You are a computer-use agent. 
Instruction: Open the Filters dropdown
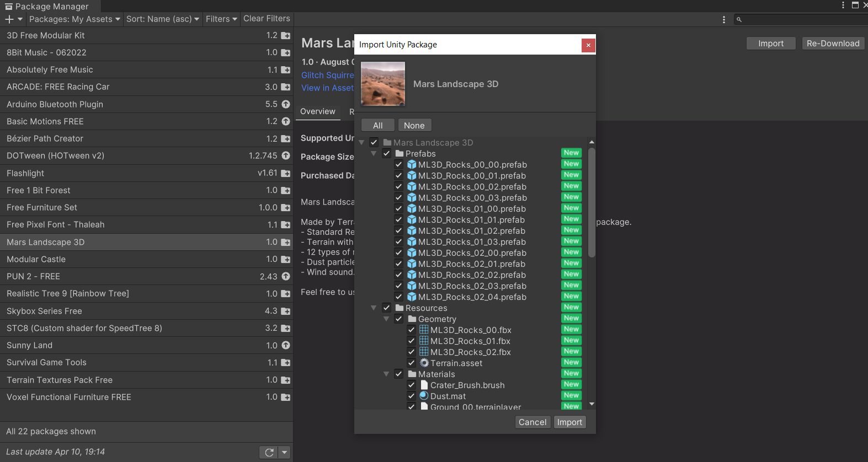221,19
